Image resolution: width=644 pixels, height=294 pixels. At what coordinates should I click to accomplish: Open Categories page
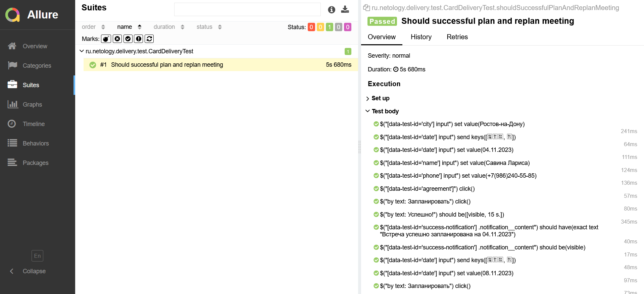[x=37, y=66]
